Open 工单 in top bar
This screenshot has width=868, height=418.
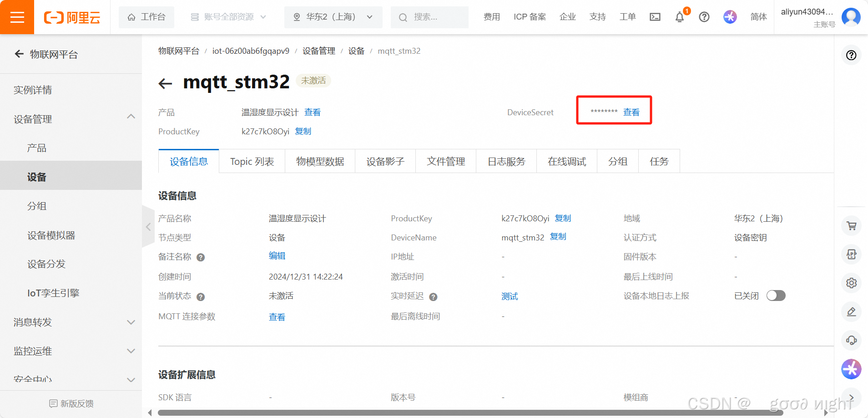(628, 17)
